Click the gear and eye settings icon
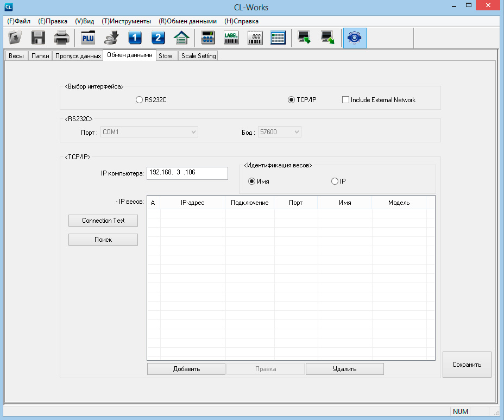504x420 pixels. point(355,38)
